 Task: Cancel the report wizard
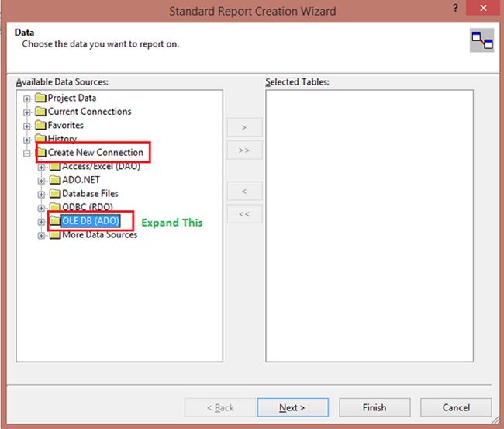coord(456,407)
